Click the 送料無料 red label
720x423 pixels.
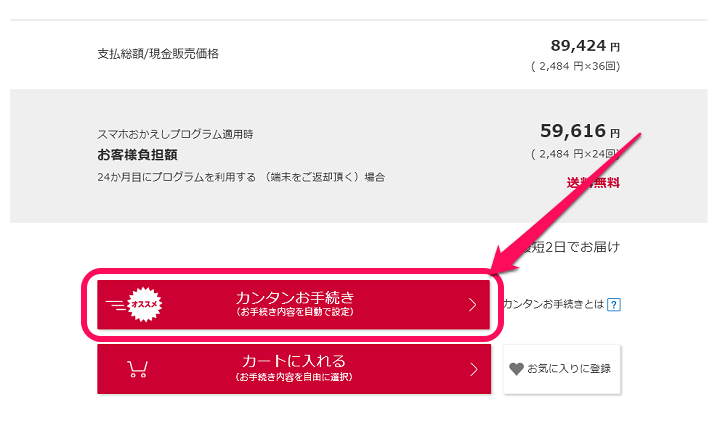(x=593, y=183)
